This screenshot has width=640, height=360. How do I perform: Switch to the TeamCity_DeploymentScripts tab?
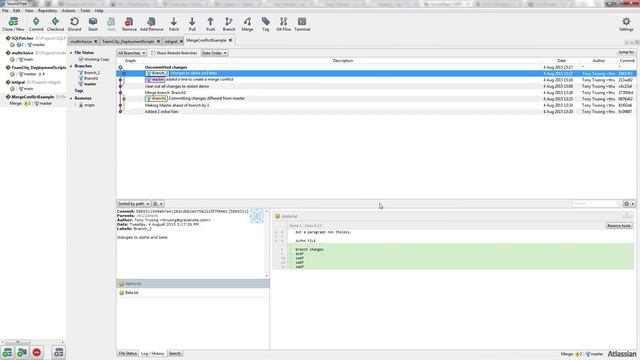(x=128, y=42)
